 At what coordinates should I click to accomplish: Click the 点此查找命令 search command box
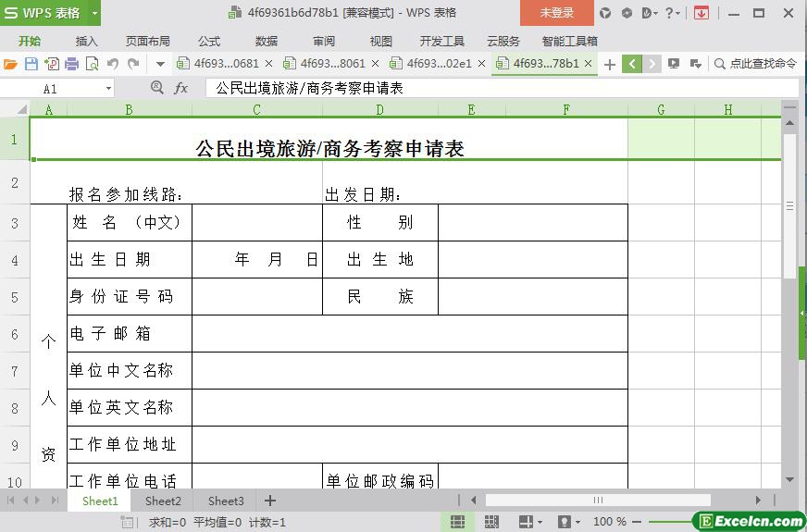755,64
